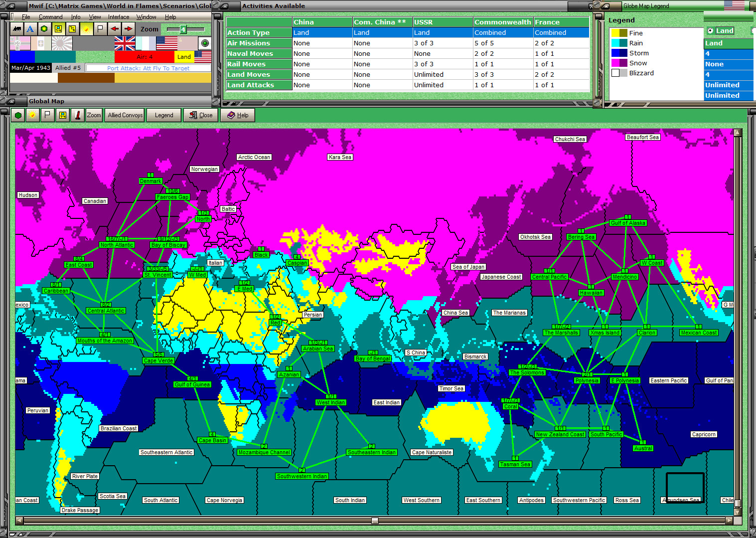The image size is (756, 538).
Task: Click the Allied Convoys button
Action: (125, 115)
